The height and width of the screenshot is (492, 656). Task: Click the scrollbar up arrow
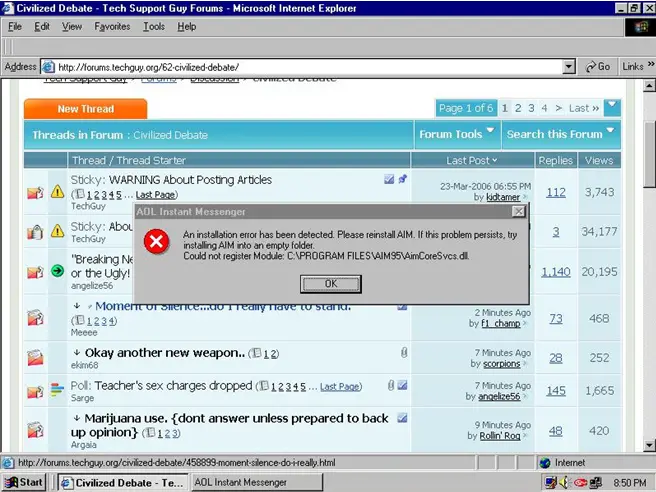(x=649, y=86)
